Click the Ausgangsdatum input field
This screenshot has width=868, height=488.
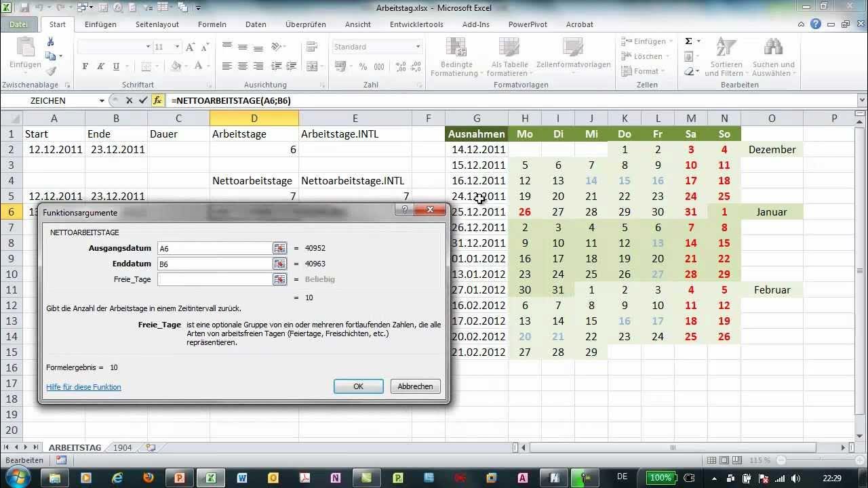click(x=214, y=248)
